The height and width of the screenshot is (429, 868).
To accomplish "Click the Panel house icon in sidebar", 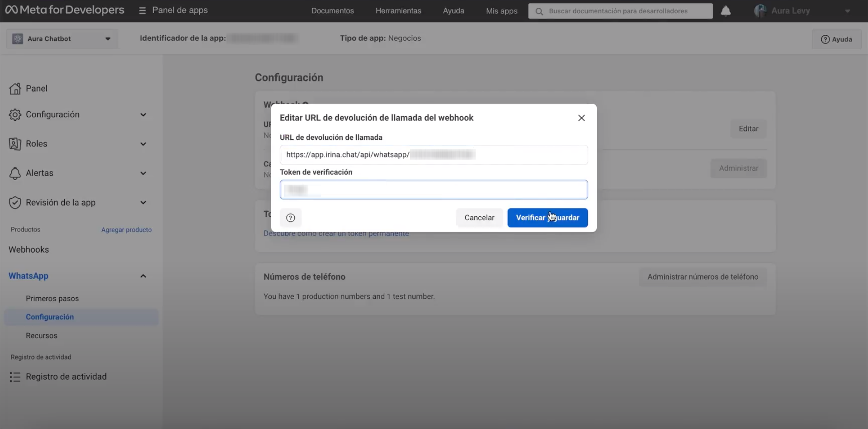I will [x=15, y=89].
